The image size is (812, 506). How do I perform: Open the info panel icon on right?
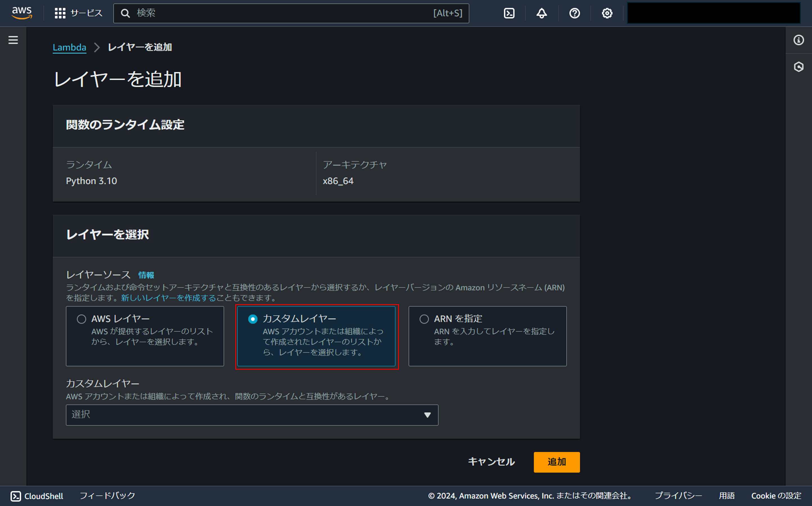point(799,40)
